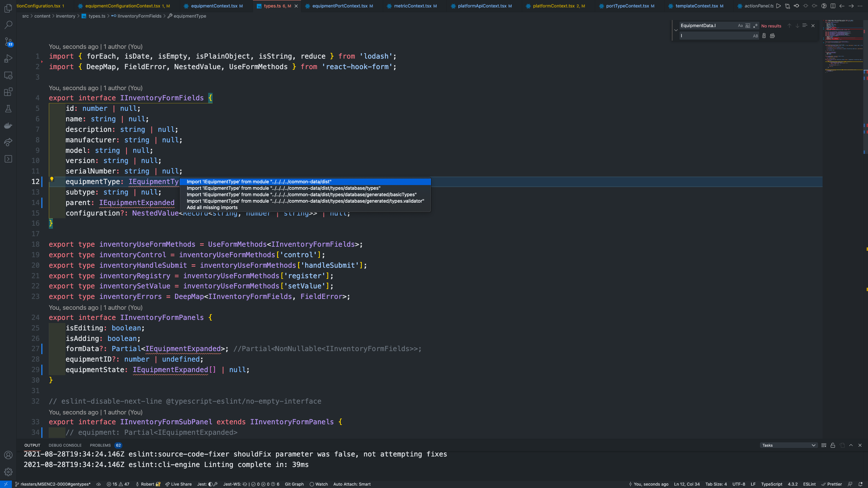The width and height of the screenshot is (868, 488).
Task: Open Source Control showing 22 pending changes
Action: tap(8, 42)
